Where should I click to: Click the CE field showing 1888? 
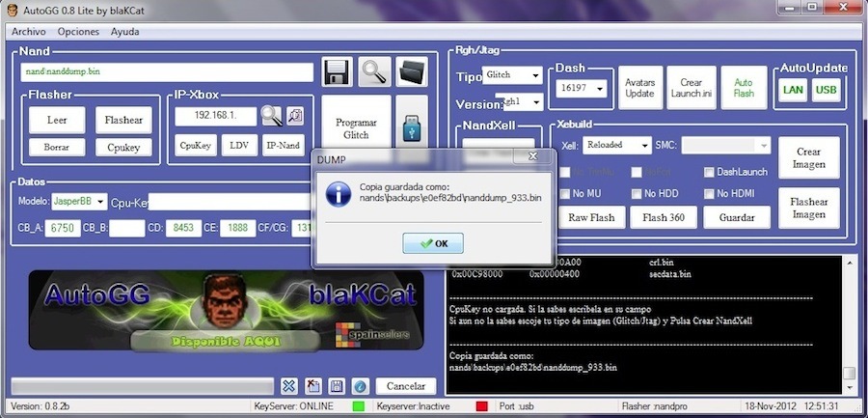[x=237, y=229]
